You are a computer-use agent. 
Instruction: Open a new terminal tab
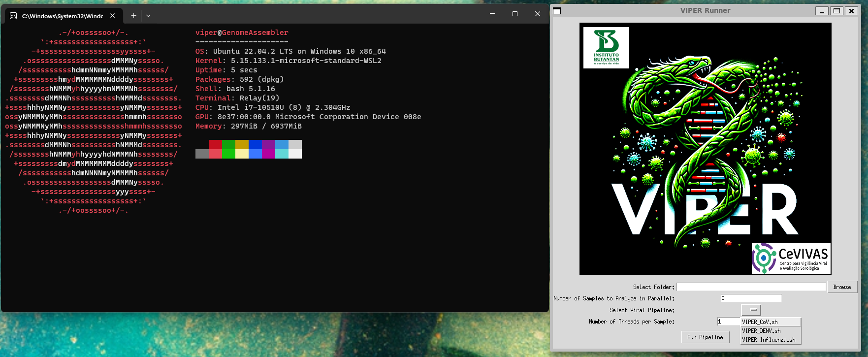pyautogui.click(x=133, y=16)
